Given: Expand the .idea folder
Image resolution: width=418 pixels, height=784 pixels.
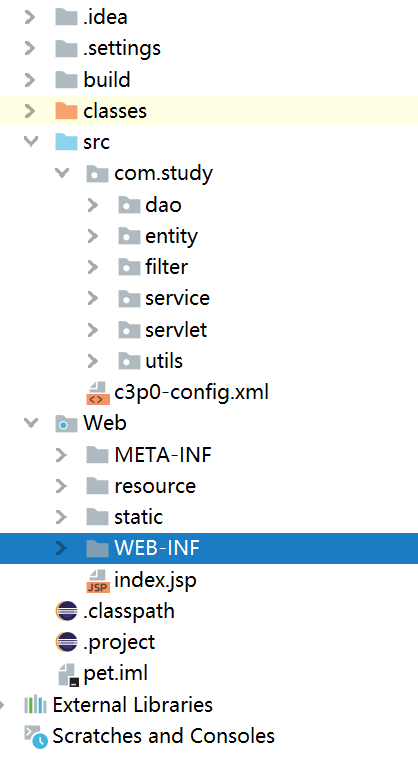Looking at the screenshot, I should [30, 17].
